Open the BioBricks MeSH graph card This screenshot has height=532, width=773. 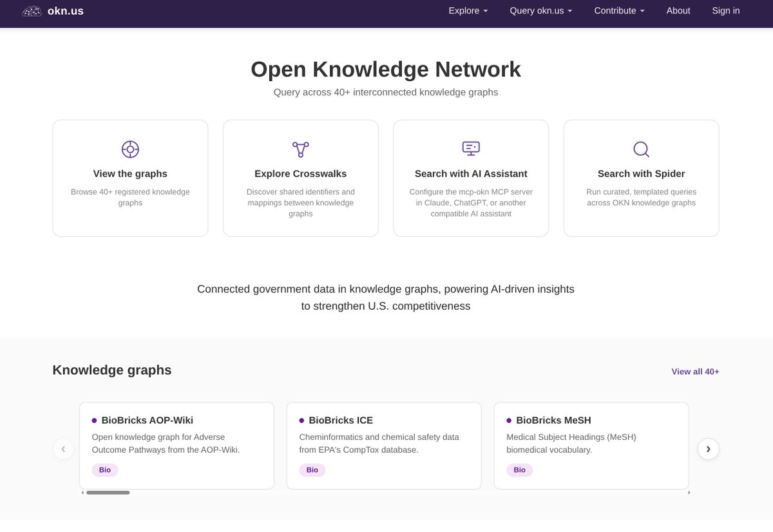click(x=591, y=446)
